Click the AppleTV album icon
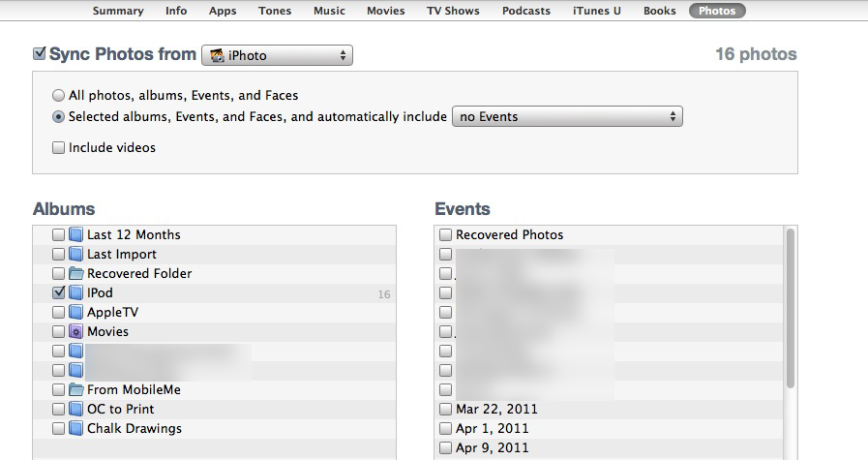 point(75,312)
